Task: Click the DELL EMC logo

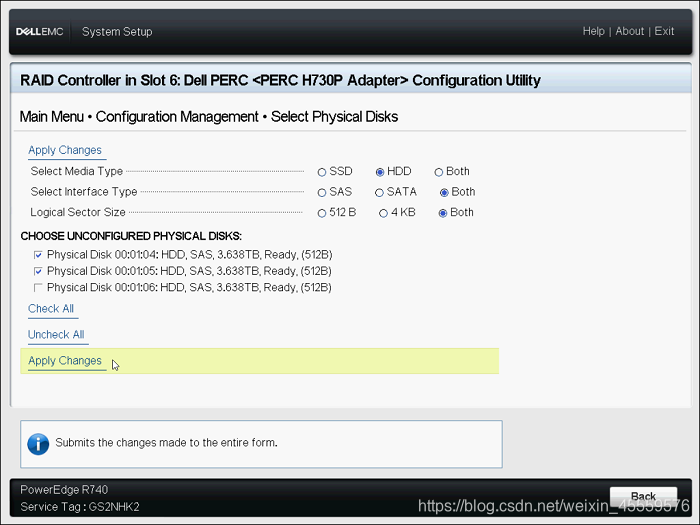Action: 39,32
